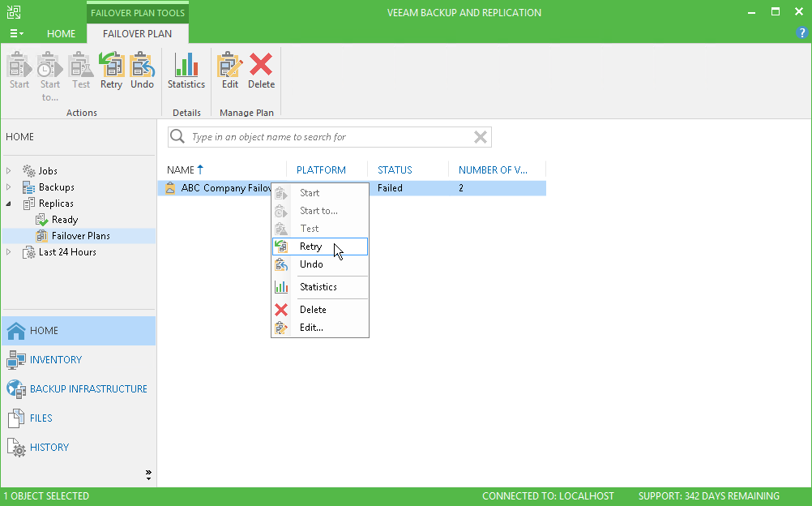The width and height of the screenshot is (812, 506).
Task: Select Backups in the tree
Action: tap(57, 187)
